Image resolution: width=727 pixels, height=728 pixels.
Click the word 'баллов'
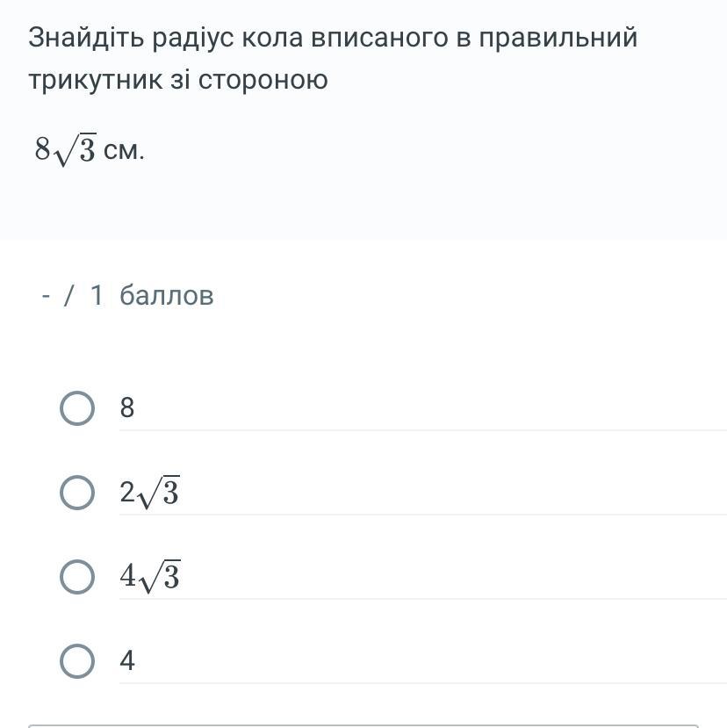167,296
